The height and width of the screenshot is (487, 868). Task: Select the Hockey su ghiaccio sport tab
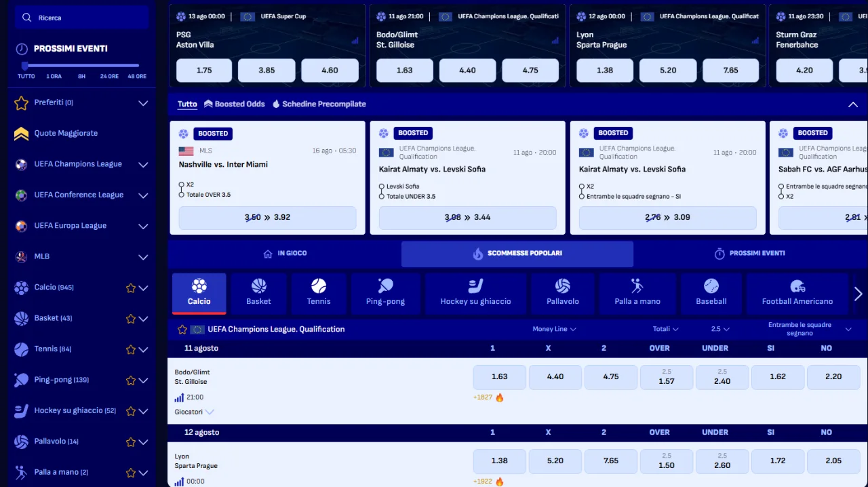coord(475,294)
